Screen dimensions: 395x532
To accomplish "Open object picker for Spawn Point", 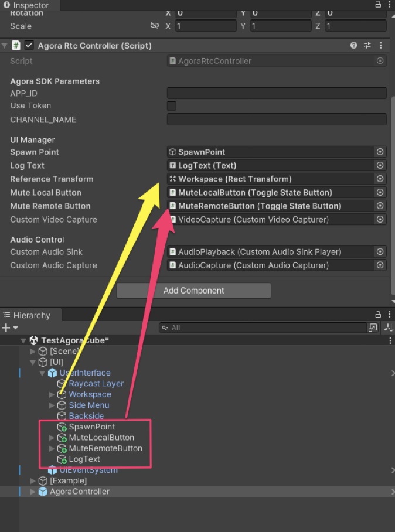I will (380, 152).
